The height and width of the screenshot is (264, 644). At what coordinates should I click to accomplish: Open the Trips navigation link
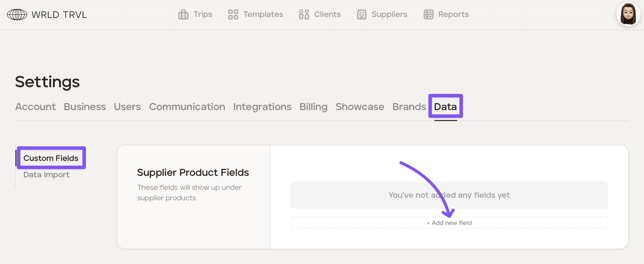203,14
